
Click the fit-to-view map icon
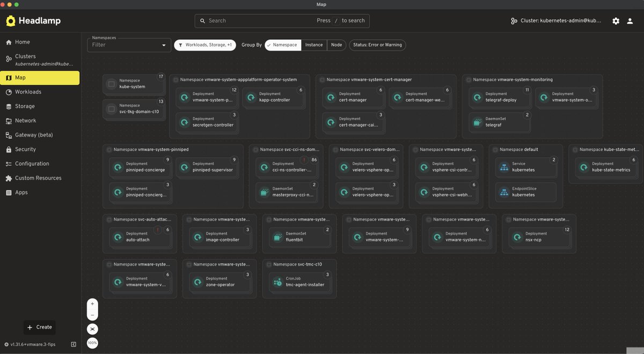click(92, 329)
